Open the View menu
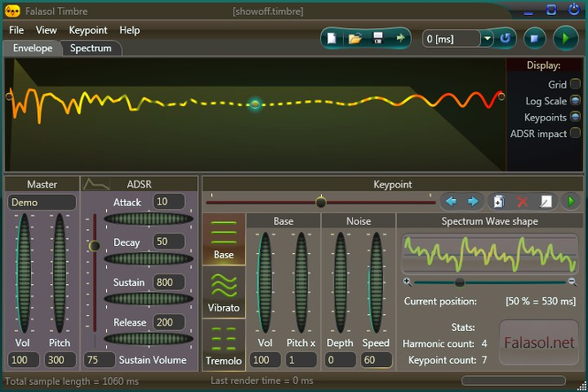 (46, 30)
